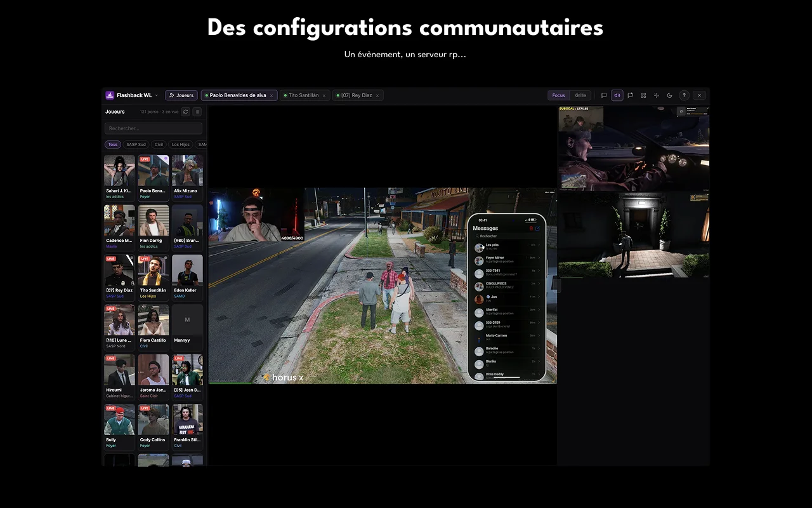Click the Flashback WL logo icon

pyautogui.click(x=110, y=95)
